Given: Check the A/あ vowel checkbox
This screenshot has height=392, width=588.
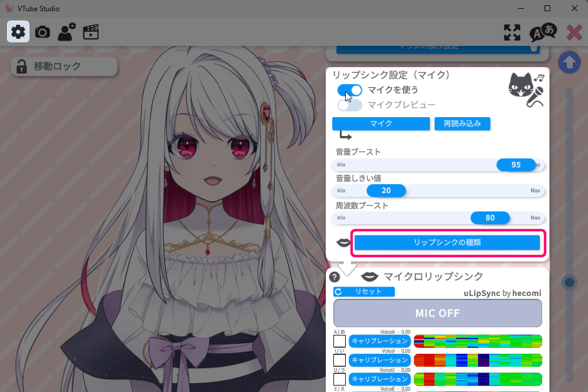Looking at the screenshot, I should 339,341.
